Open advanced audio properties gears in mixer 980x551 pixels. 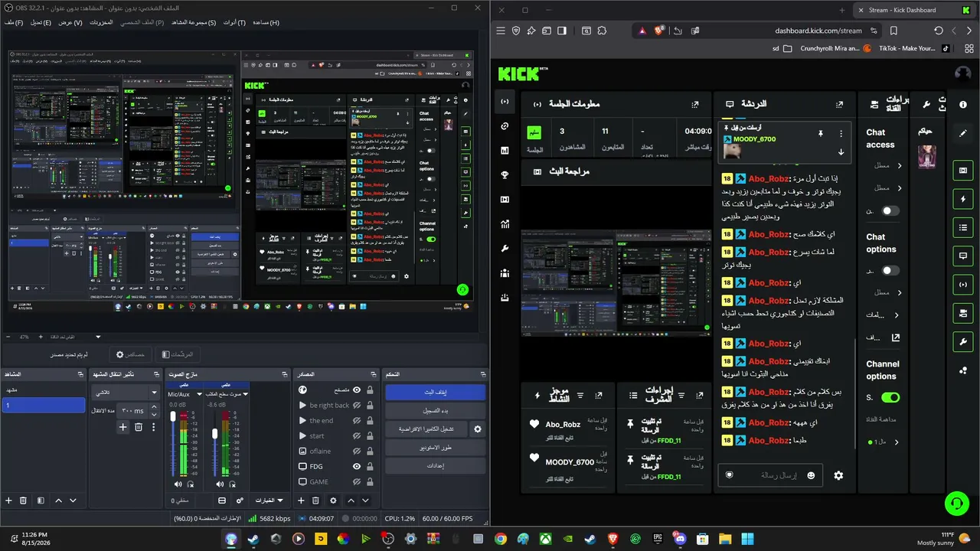(x=240, y=500)
